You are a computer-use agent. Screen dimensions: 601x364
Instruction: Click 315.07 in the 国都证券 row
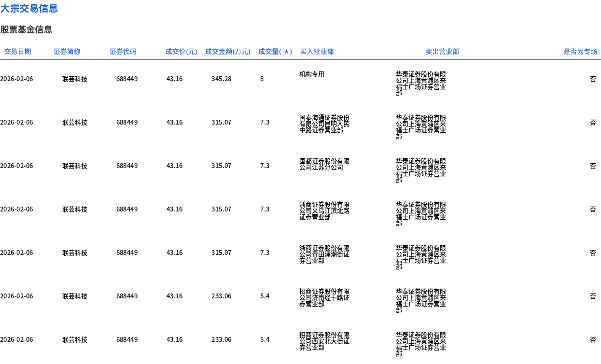221,166
